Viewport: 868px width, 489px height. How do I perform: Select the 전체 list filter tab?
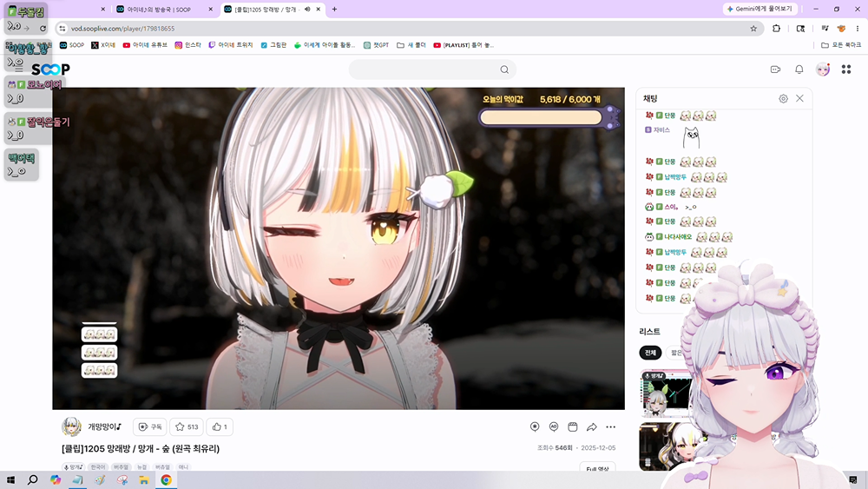pyautogui.click(x=650, y=353)
